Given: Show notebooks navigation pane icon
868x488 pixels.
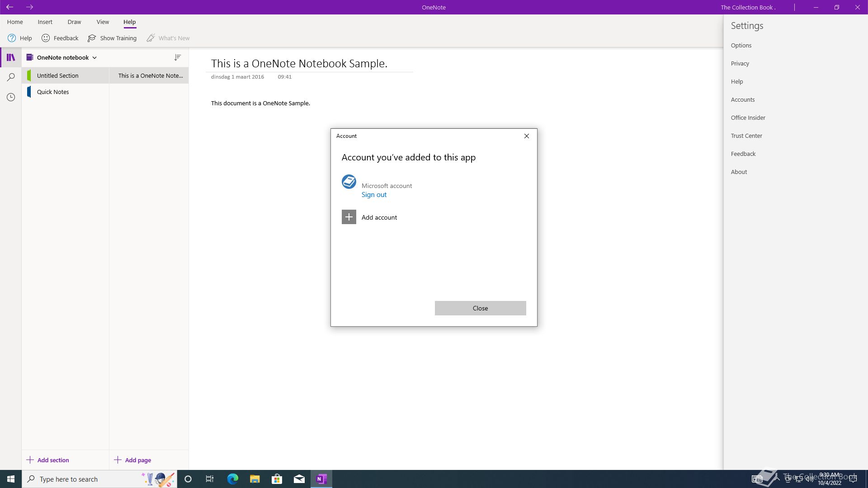Looking at the screenshot, I should (11, 57).
